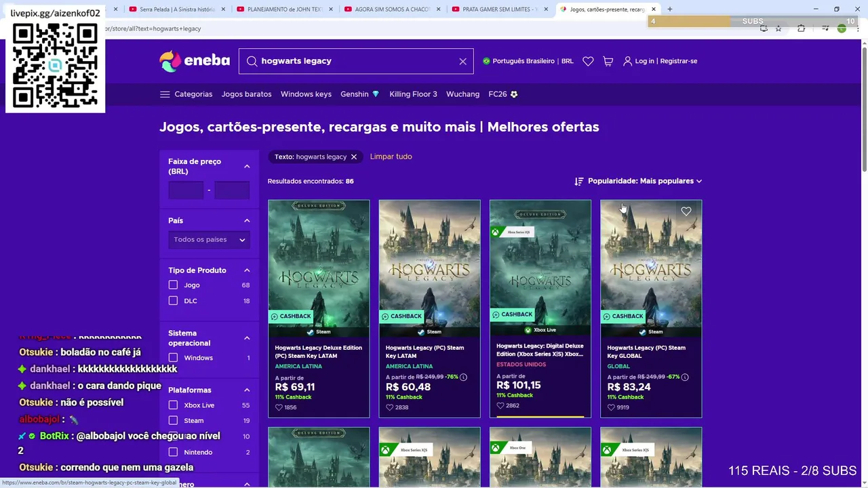Tick the Nintendo checkbox
This screenshot has width=868, height=488.
coord(173,452)
